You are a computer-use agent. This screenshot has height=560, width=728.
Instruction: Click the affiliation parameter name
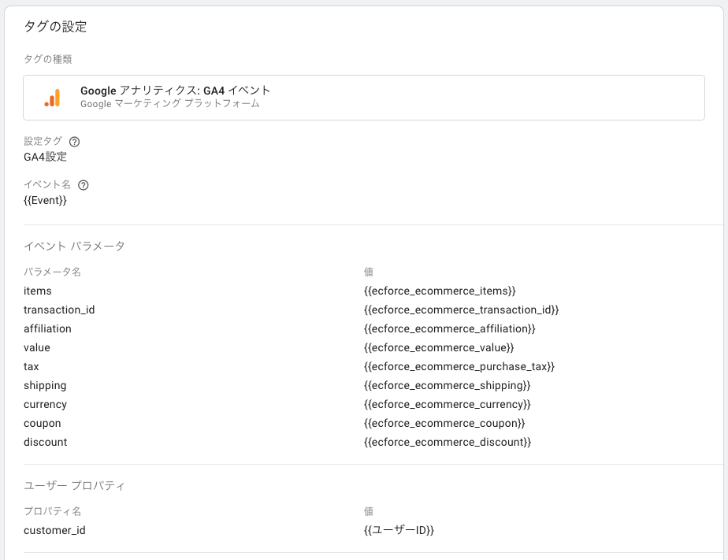47,329
